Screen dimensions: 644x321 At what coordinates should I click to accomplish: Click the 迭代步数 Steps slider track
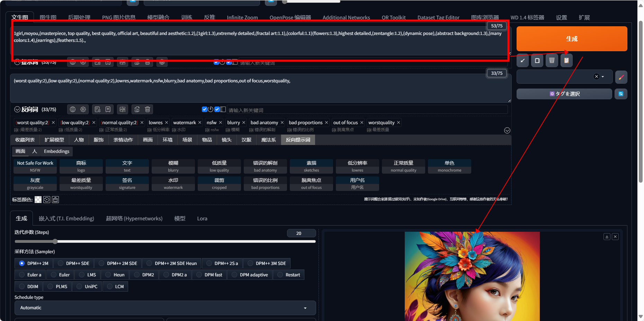coord(165,241)
